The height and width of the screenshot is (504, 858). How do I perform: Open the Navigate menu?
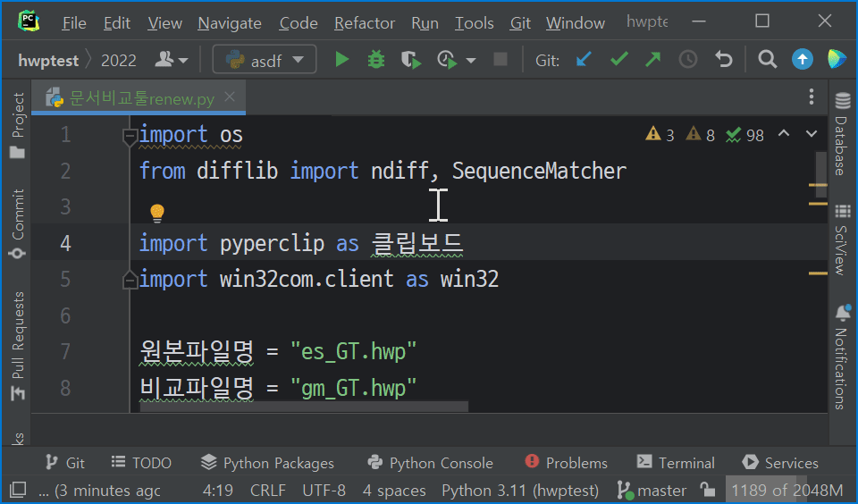click(230, 23)
